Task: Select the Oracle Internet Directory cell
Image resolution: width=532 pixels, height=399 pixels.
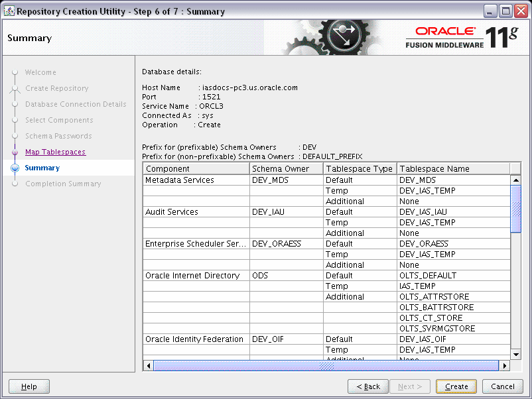Action: click(x=196, y=276)
